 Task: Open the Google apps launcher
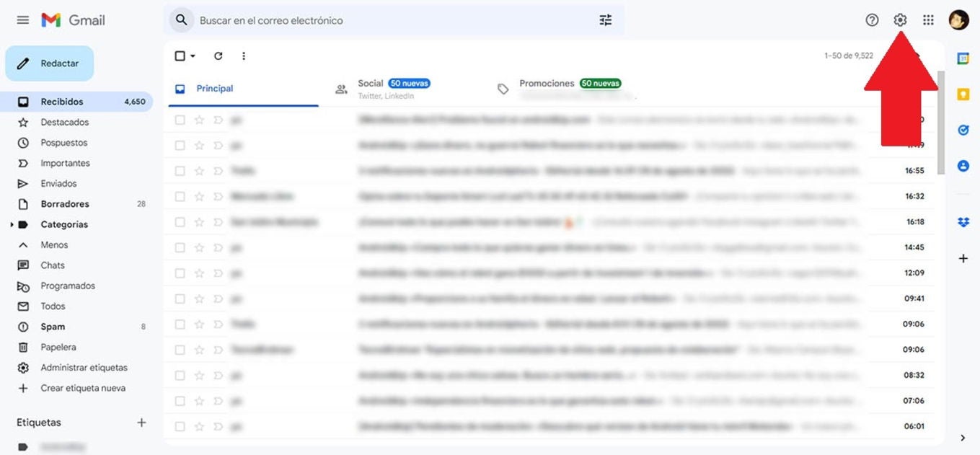point(928,19)
